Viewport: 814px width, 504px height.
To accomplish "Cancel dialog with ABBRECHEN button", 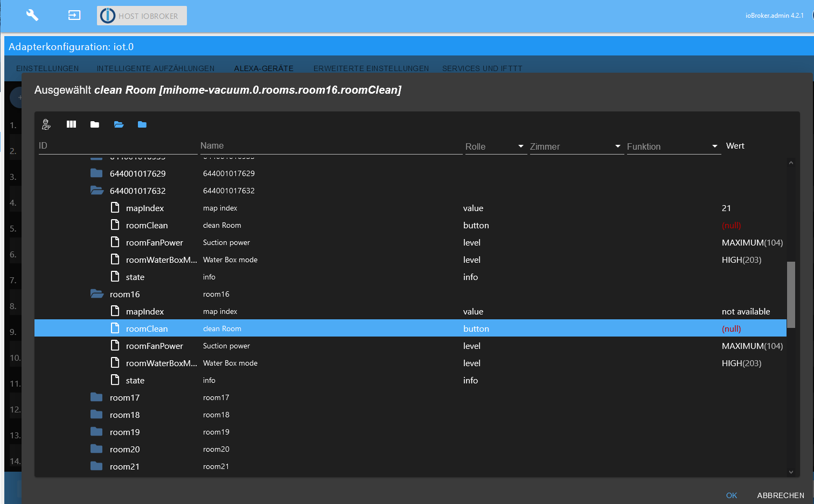I will click(x=781, y=495).
